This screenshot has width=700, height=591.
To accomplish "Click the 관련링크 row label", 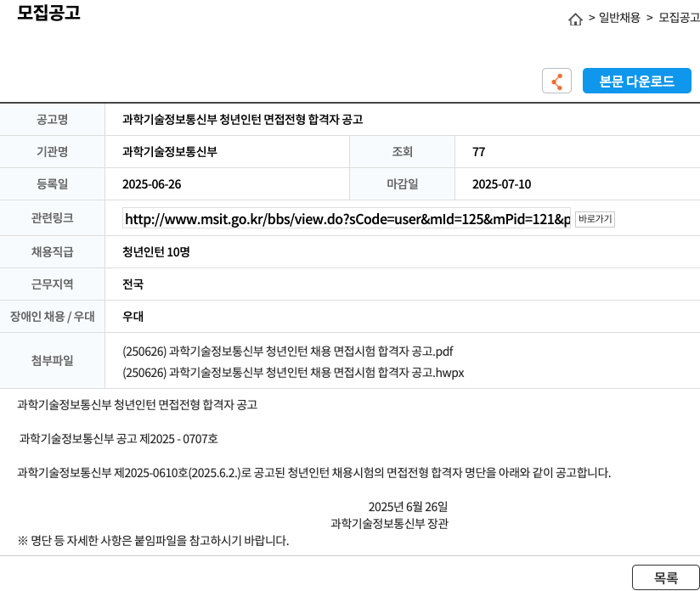I will (x=52, y=218).
